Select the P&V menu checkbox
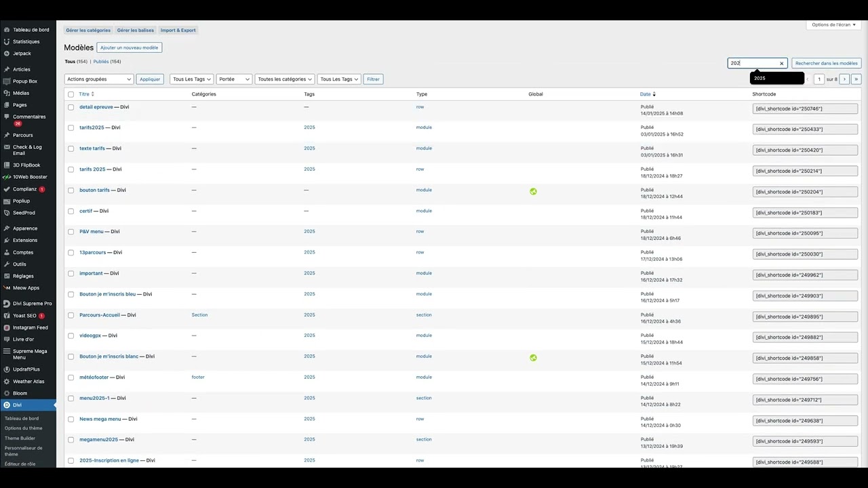 (x=71, y=232)
